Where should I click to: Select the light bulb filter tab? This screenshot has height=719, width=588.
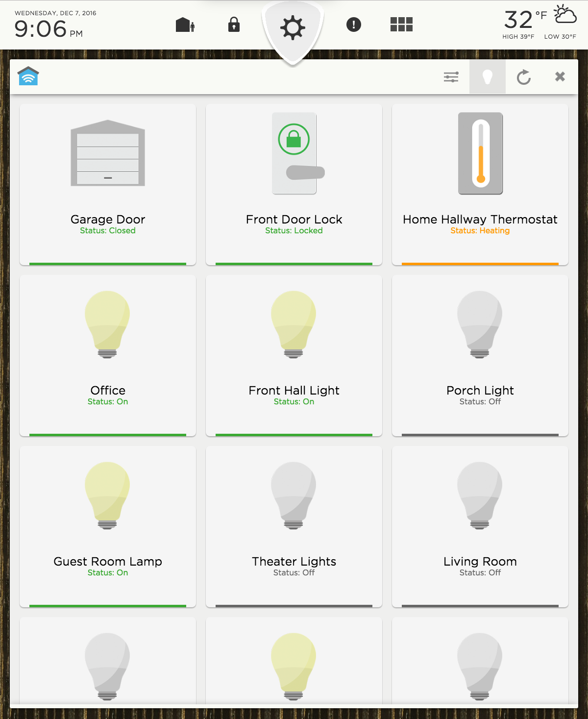pos(488,77)
